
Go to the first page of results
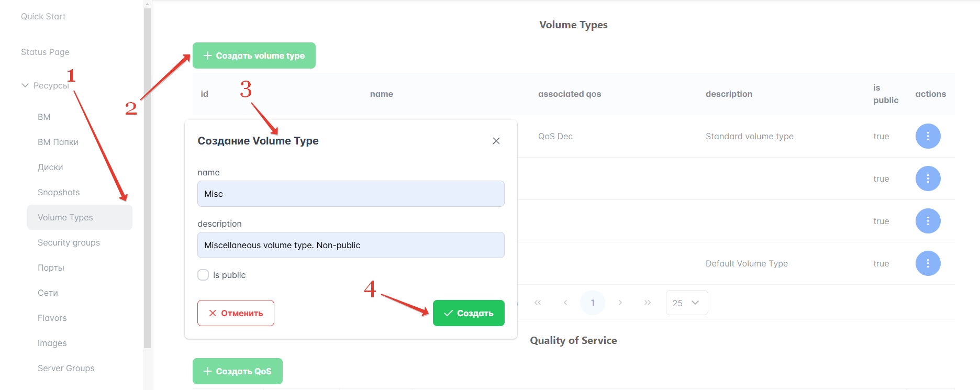538,303
